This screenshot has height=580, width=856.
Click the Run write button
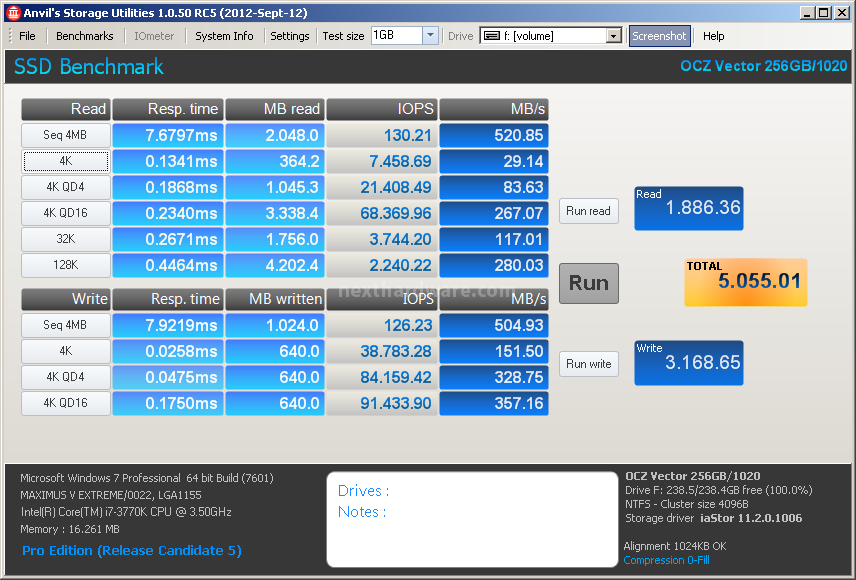(588, 364)
